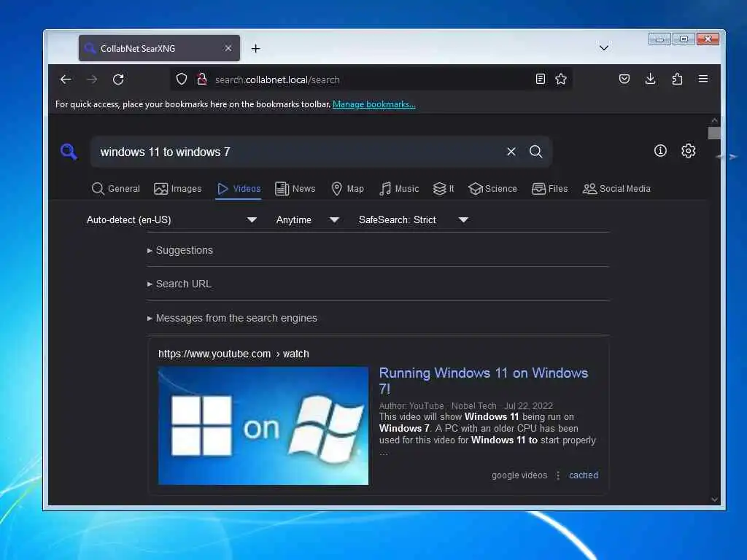
Task: Switch to the Images category
Action: pyautogui.click(x=178, y=189)
